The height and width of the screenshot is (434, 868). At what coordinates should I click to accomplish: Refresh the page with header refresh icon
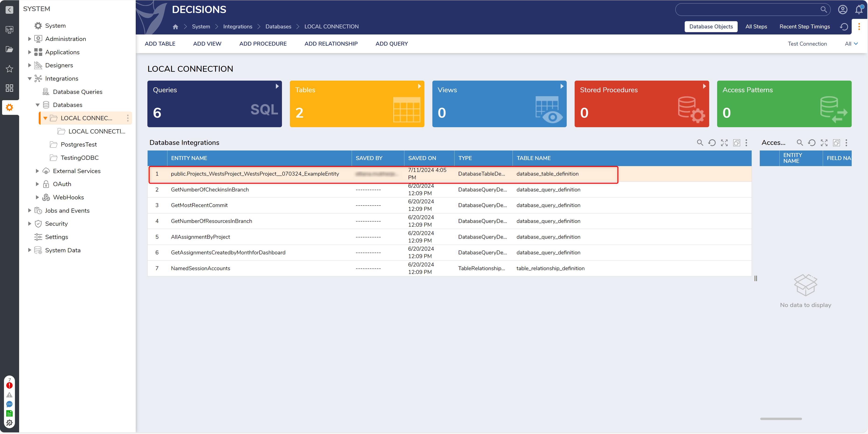(844, 27)
